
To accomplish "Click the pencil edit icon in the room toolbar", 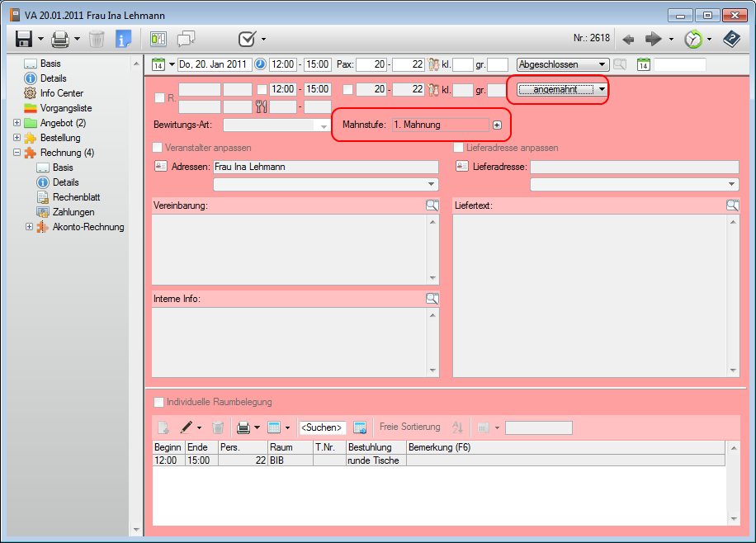I will (x=187, y=427).
